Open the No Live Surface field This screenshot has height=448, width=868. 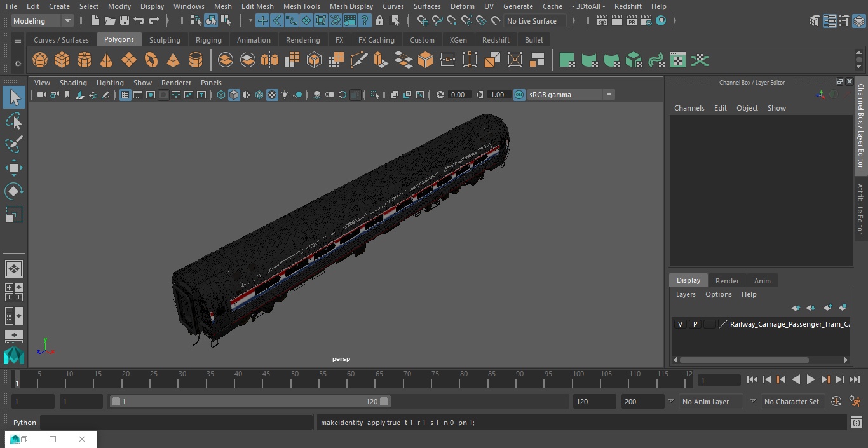click(x=536, y=21)
